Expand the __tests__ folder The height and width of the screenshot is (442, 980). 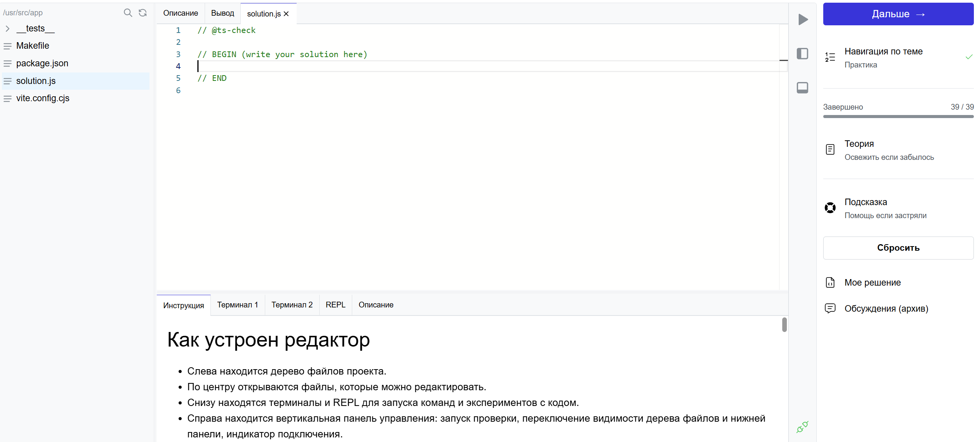coord(8,28)
